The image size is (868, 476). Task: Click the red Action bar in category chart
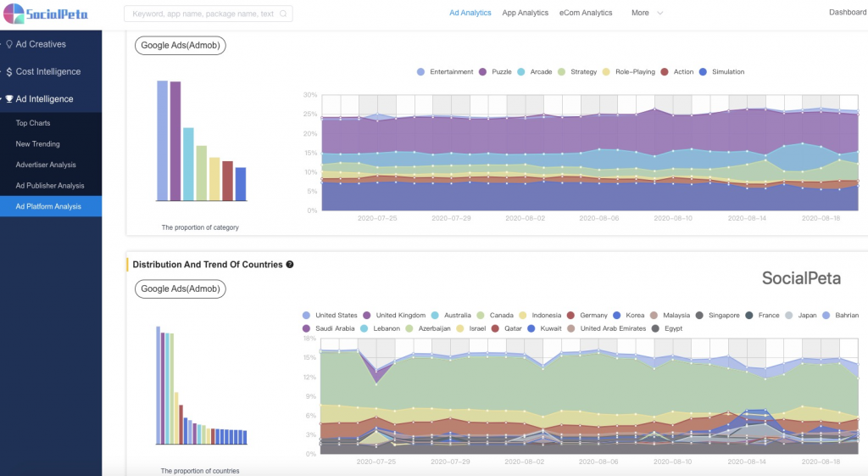pos(227,181)
